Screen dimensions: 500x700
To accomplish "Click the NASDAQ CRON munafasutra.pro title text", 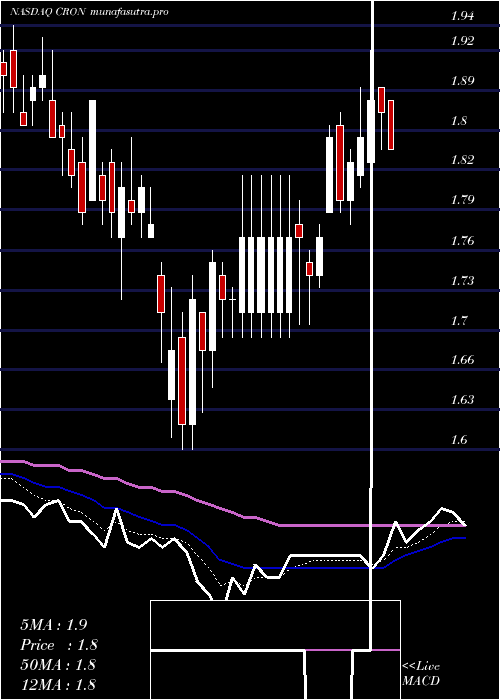I will pyautogui.click(x=89, y=12).
